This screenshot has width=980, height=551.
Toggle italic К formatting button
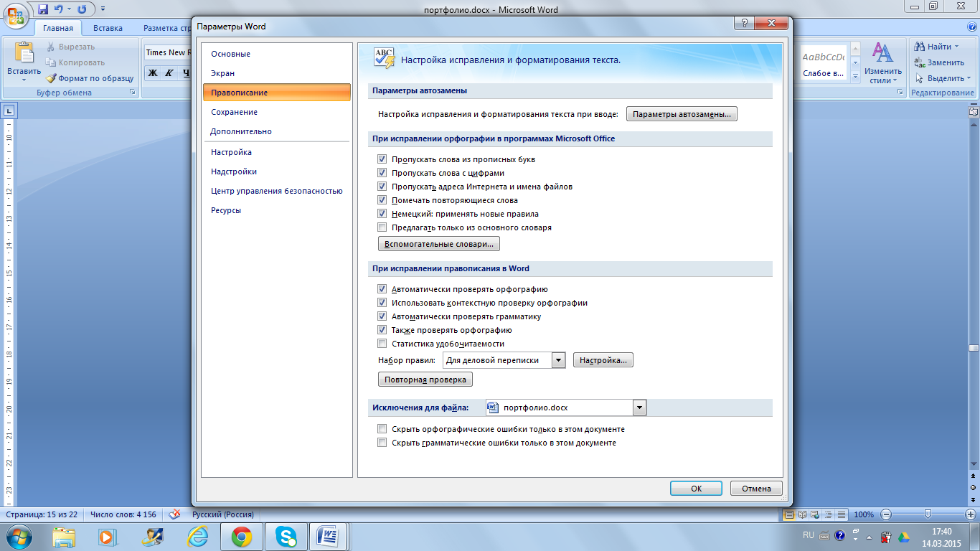[169, 72]
